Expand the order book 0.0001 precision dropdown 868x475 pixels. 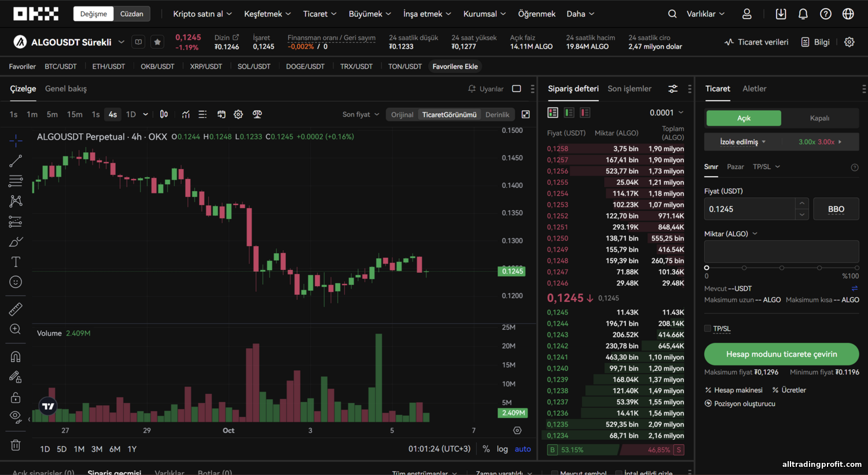coord(667,112)
